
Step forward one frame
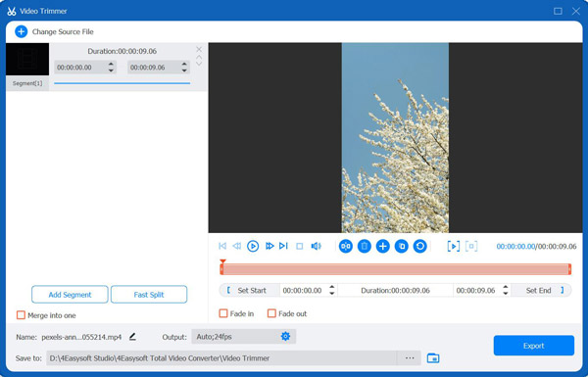click(269, 246)
